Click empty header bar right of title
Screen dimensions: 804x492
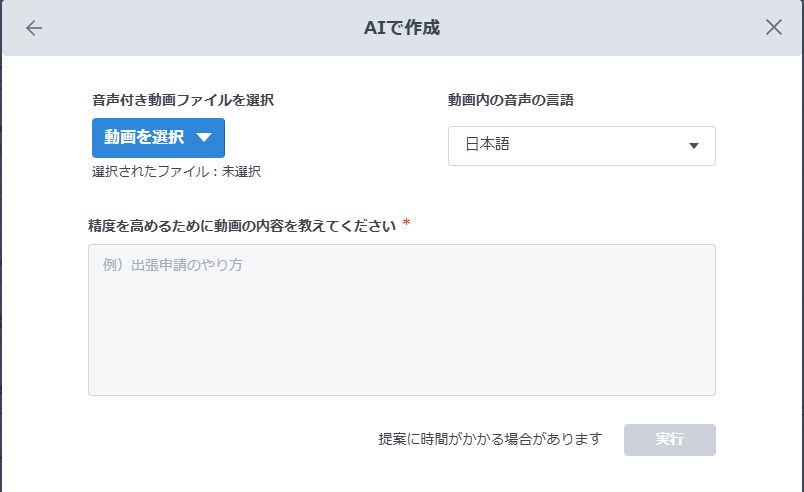pos(600,28)
